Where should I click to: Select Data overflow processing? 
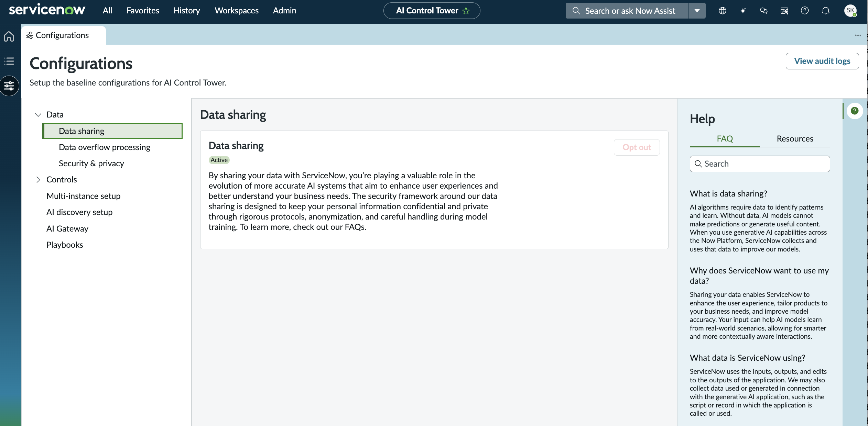click(x=104, y=147)
